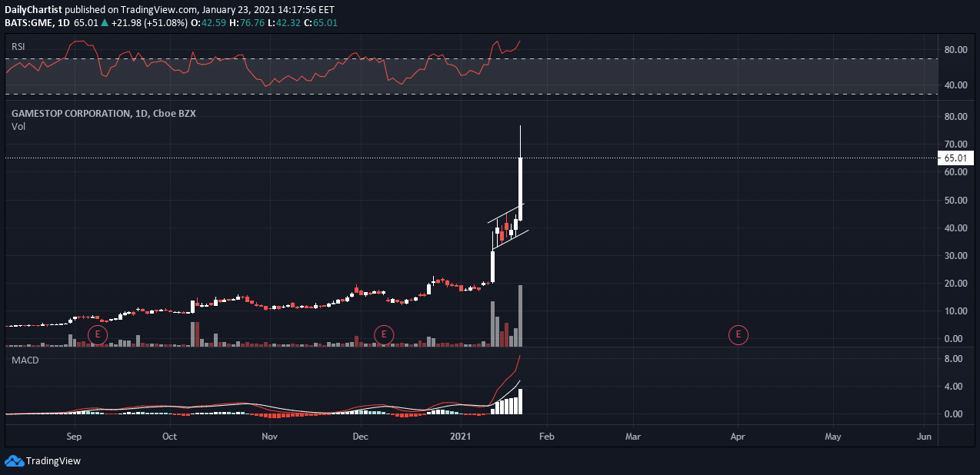Click the 2021 label on time axis

[x=462, y=437]
